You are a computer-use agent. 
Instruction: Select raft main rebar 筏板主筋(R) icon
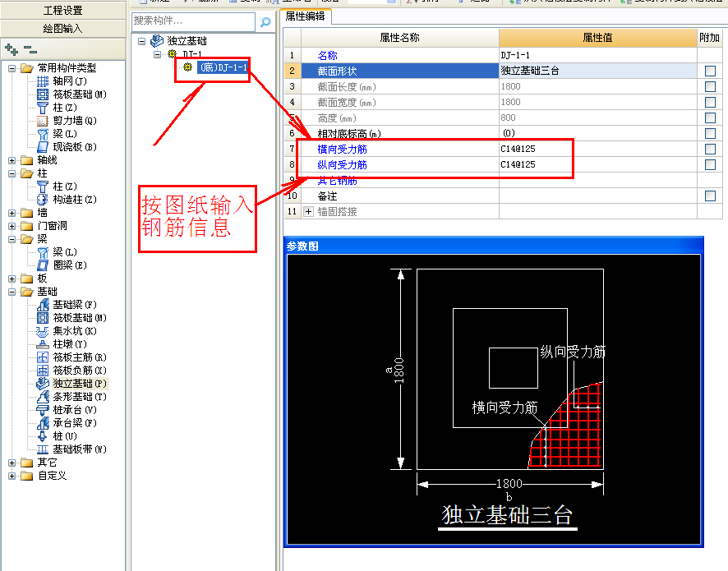[42, 357]
